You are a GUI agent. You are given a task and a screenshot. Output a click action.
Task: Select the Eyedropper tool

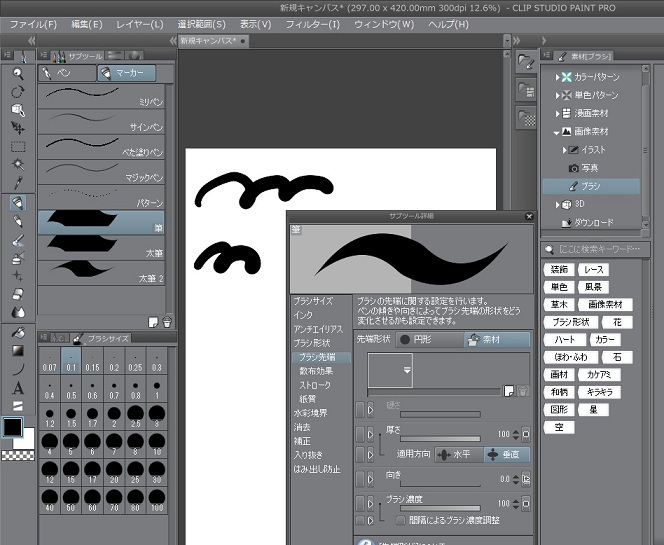coord(18,182)
